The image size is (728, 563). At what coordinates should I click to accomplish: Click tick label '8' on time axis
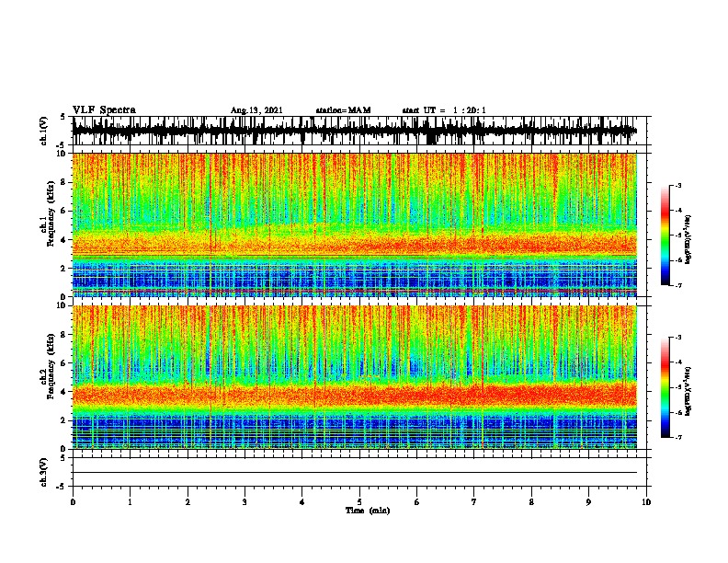coord(531,501)
